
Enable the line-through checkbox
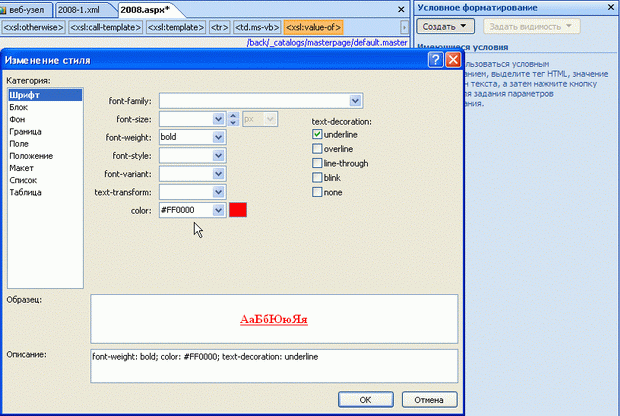click(318, 163)
